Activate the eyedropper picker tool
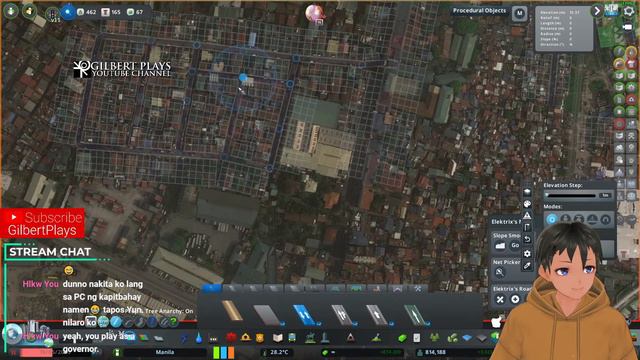This screenshot has width=640, height=360. click(x=527, y=266)
